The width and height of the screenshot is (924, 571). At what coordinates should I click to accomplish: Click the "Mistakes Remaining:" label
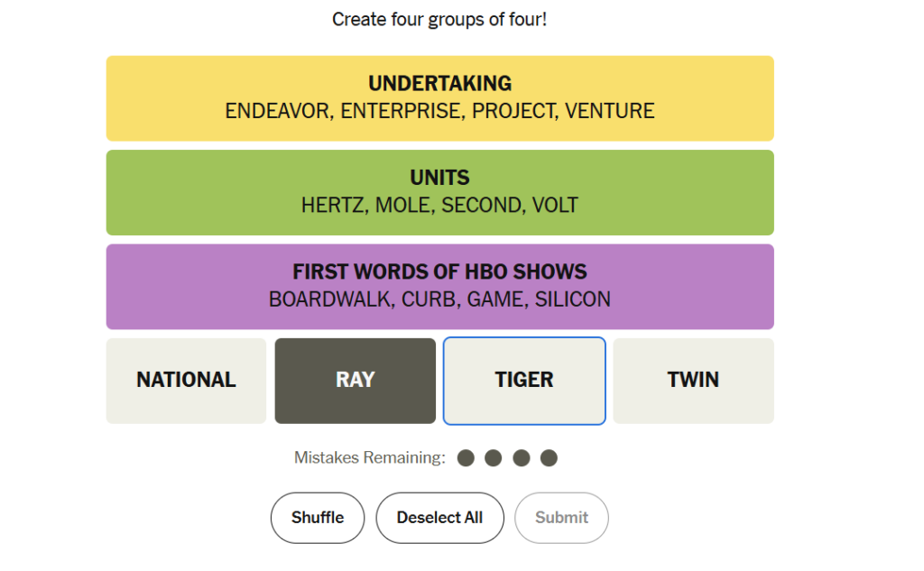pos(370,458)
